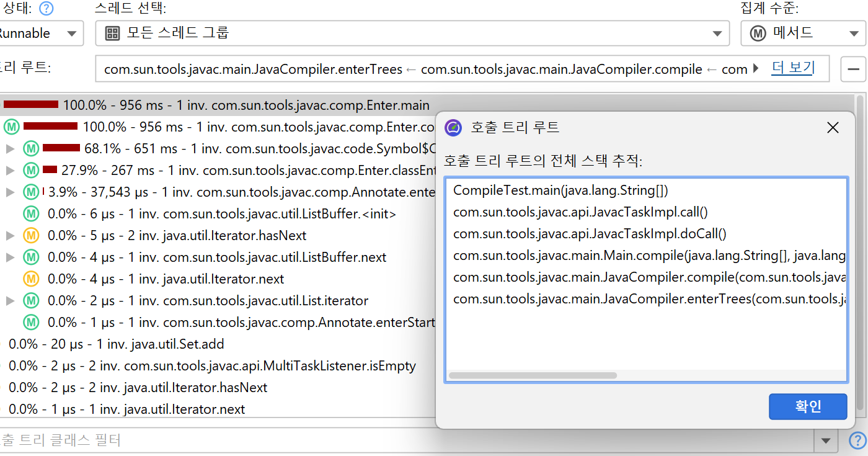
Task: Close the 호출 트리 루트 dialog
Action: tap(833, 128)
